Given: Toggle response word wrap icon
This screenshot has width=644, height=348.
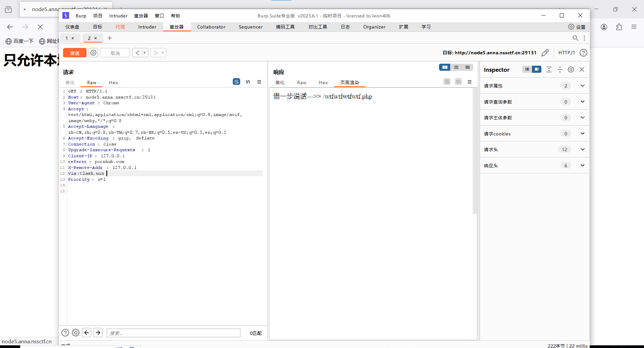Looking at the screenshot, I should click(x=447, y=81).
